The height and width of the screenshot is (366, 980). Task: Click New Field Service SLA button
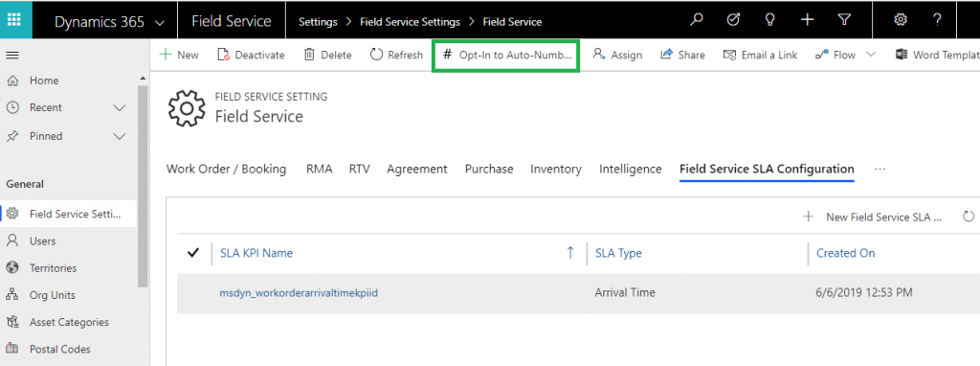tap(872, 217)
